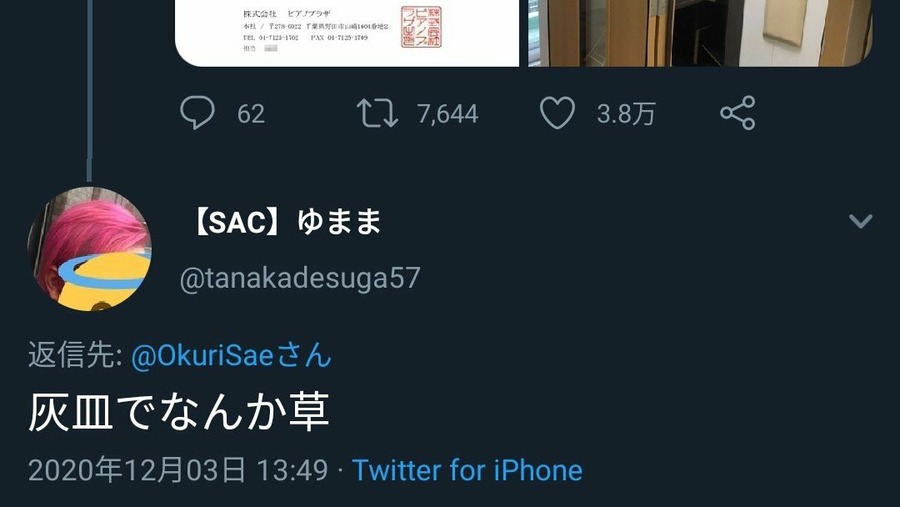Expand the tweet options chevron
This screenshot has width=900, height=507.
click(860, 220)
